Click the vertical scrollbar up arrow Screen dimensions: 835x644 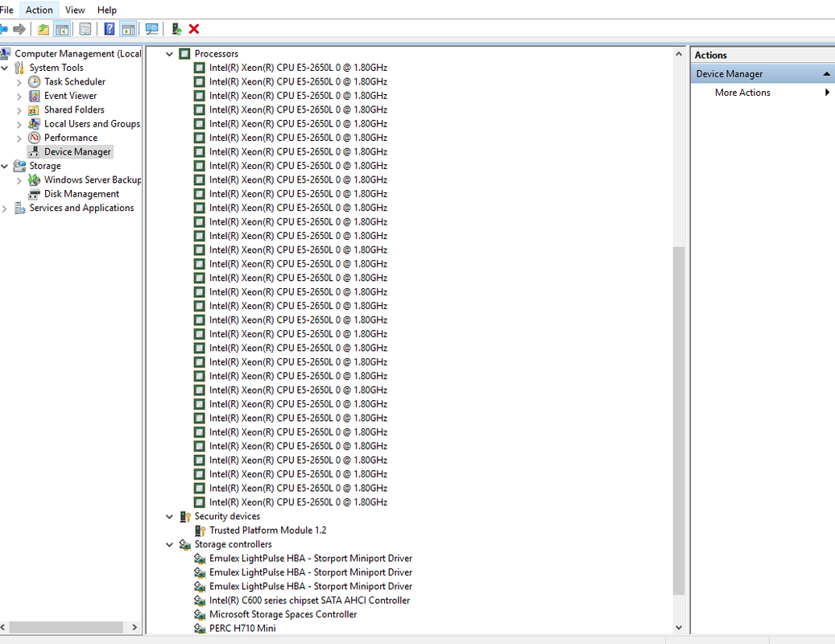[x=679, y=54]
